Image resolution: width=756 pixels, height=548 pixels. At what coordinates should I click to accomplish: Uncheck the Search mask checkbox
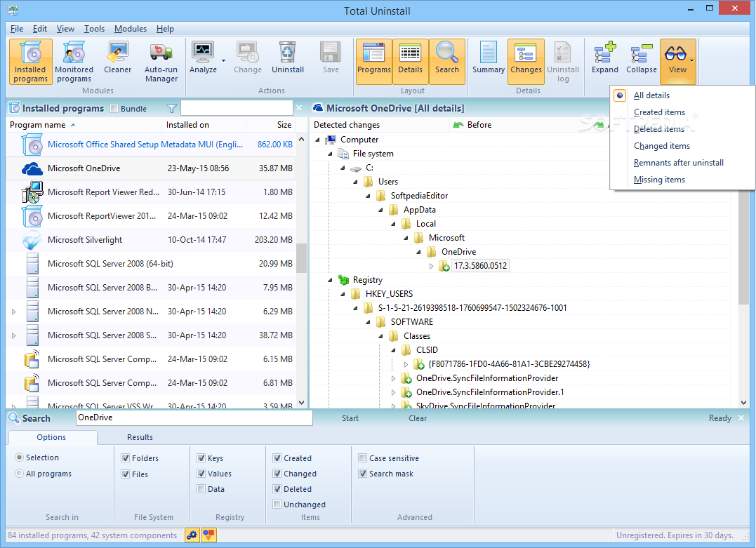363,474
